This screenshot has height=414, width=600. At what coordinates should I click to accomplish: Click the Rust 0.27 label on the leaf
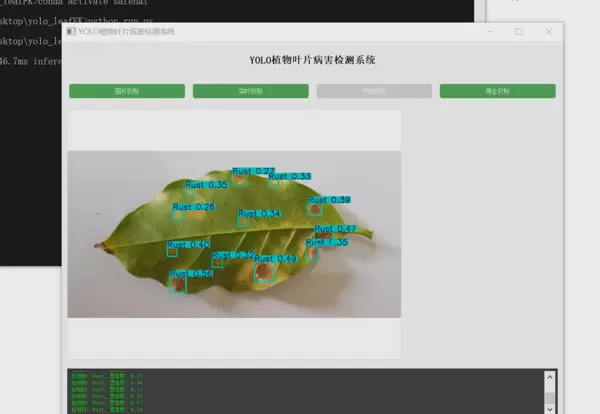[254, 172]
